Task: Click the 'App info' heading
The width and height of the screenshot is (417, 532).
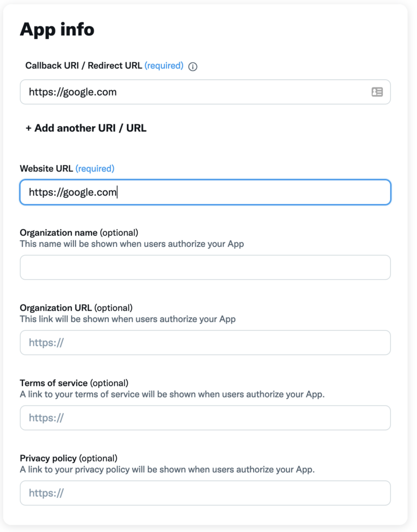Action: point(57,30)
